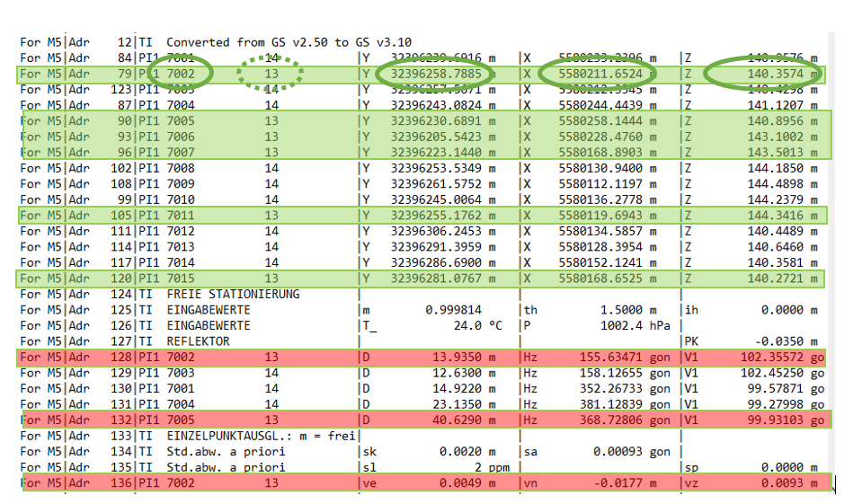Select point 7009 in row Adr 108

[181, 184]
